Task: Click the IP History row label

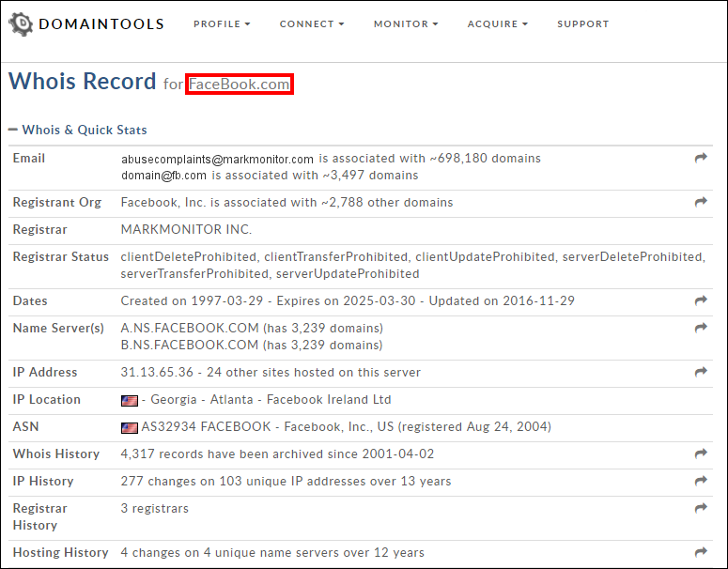Action: pos(43,482)
